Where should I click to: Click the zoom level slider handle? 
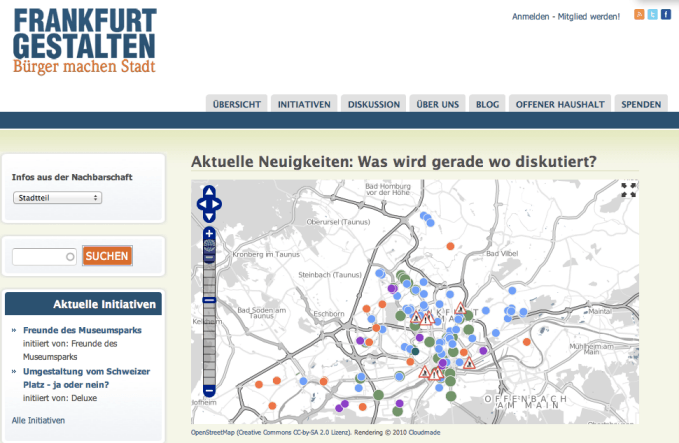[x=209, y=300]
